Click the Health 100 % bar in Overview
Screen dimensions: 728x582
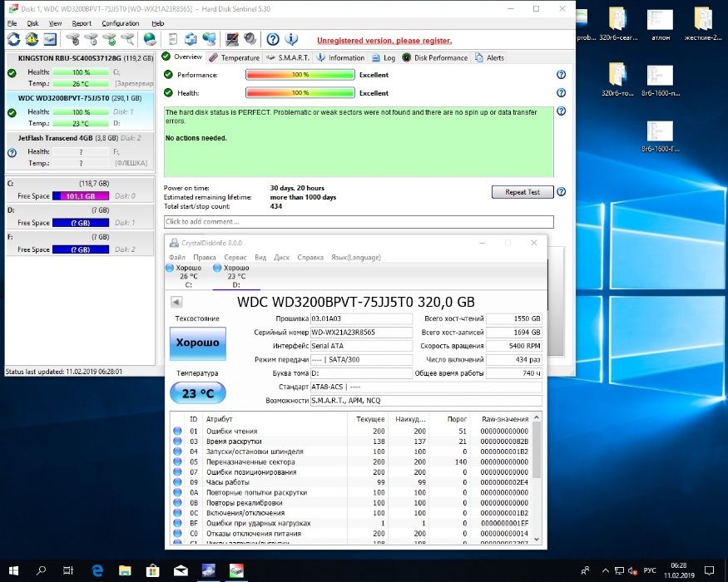[300, 93]
